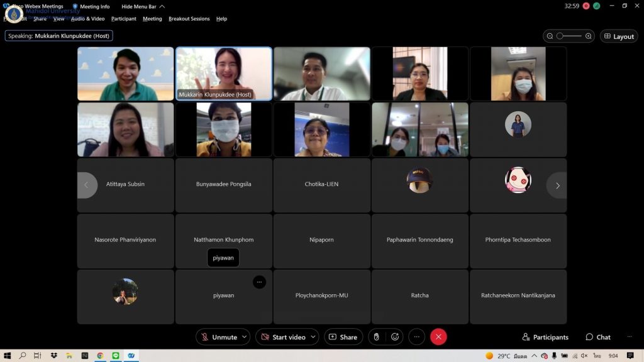Collapse menu with Hide Menu Bar
Image resolution: width=644 pixels, height=362 pixels.
(143, 6)
